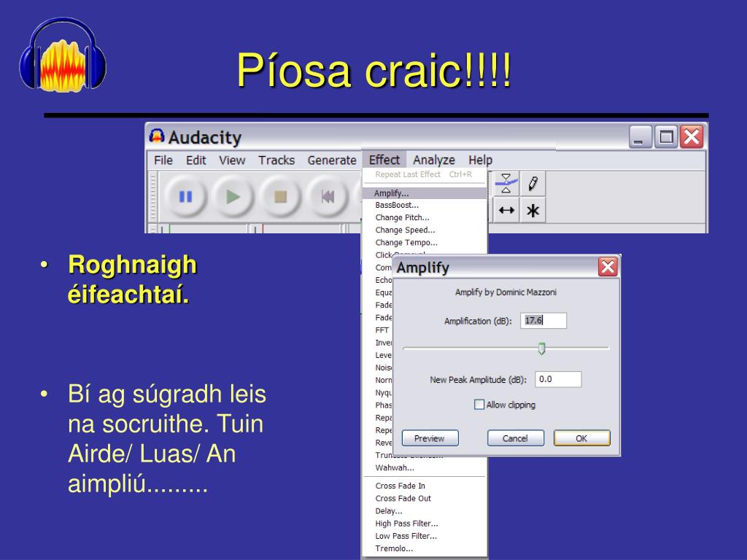Open the Help menu

click(480, 160)
